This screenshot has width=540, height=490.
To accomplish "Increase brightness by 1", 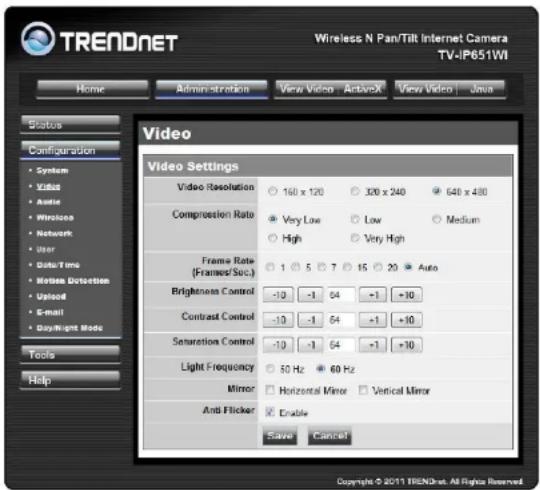I will (x=373, y=295).
